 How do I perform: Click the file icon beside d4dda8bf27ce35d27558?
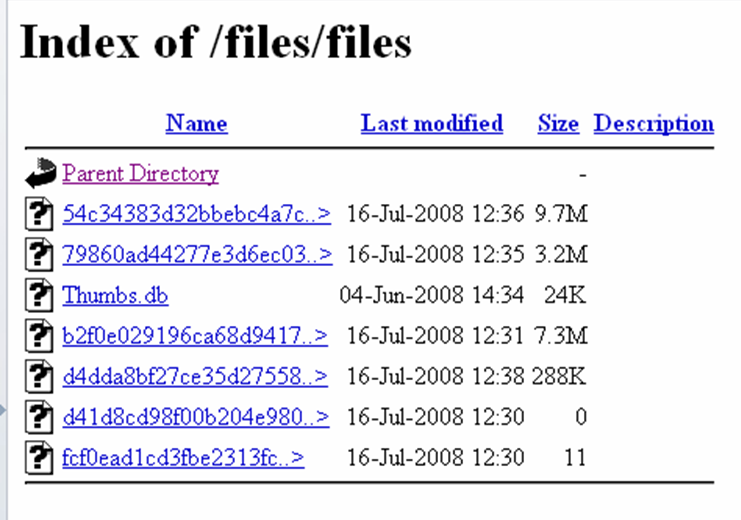coord(41,376)
